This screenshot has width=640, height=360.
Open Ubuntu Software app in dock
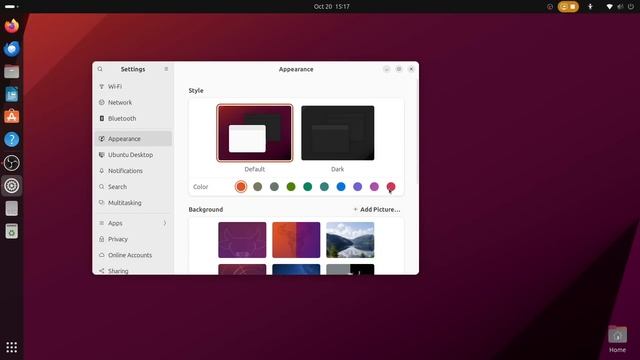coord(11,117)
